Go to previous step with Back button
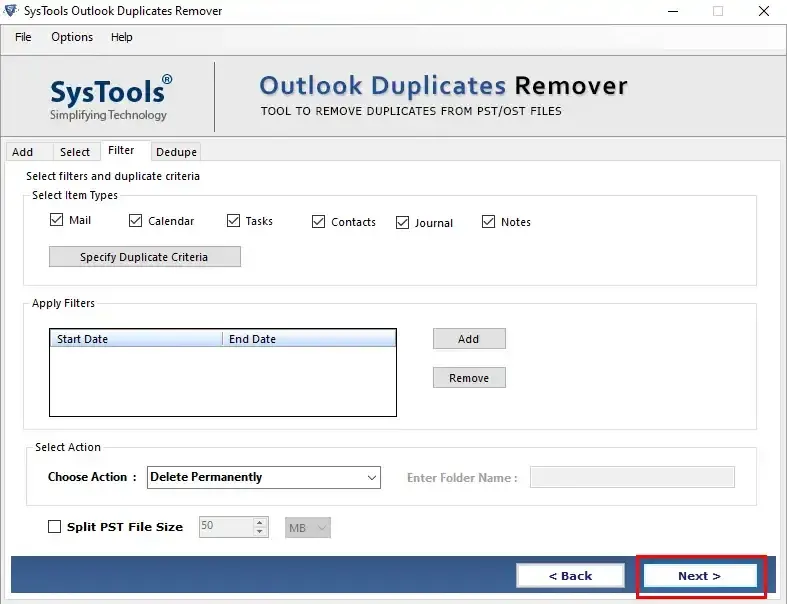This screenshot has width=787, height=604. pos(571,576)
